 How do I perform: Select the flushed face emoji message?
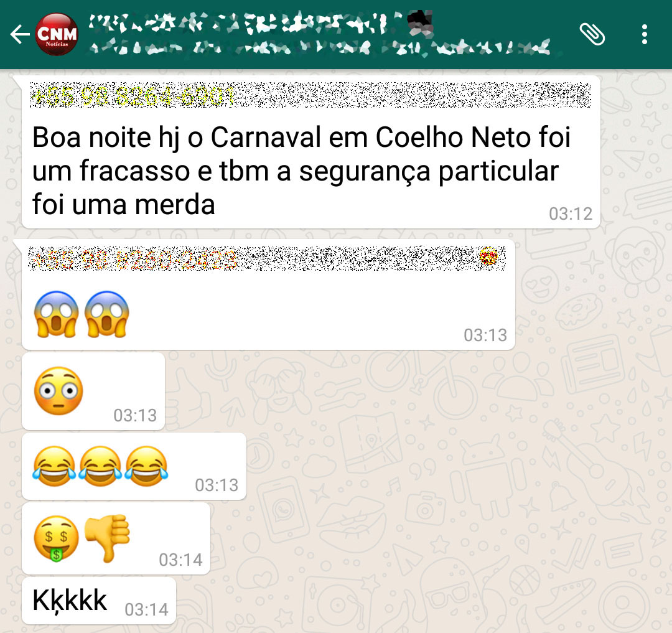[x=93, y=392]
